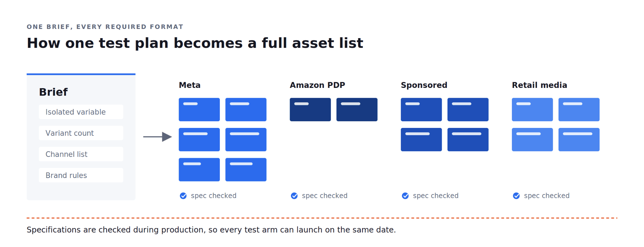Click the Retail media column heading
Image resolution: width=644 pixels, height=247 pixels.
click(x=540, y=85)
